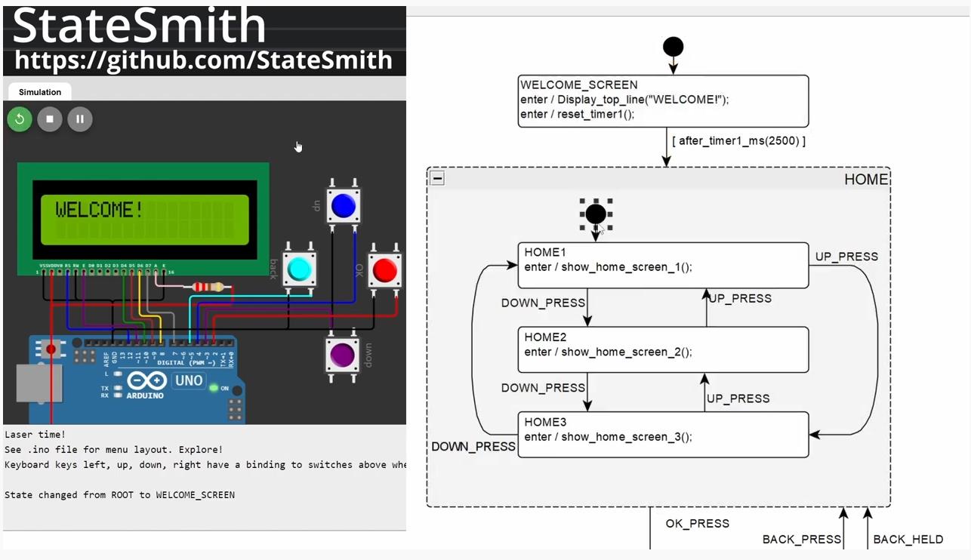Click 'State changed from ROOT' console line
The image size is (971, 560).
119,494
